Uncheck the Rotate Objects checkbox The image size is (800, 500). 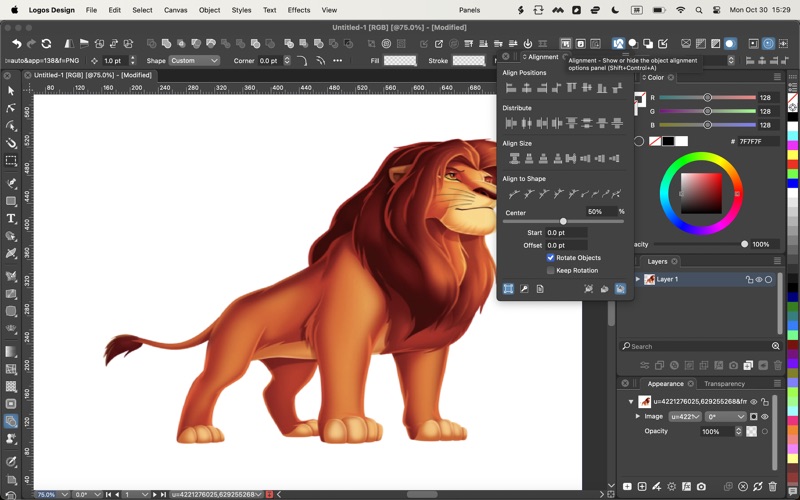551,258
